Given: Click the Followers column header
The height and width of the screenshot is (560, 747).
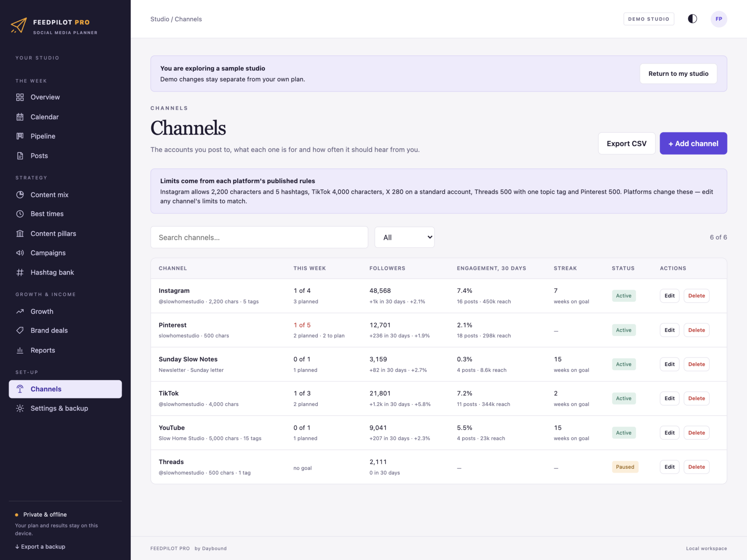Looking at the screenshot, I should point(387,268).
